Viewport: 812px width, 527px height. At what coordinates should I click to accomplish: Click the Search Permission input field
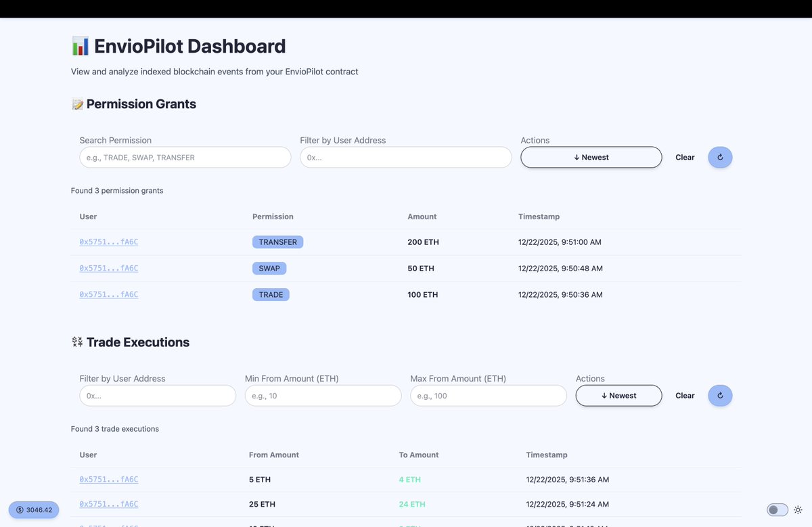pyautogui.click(x=185, y=157)
